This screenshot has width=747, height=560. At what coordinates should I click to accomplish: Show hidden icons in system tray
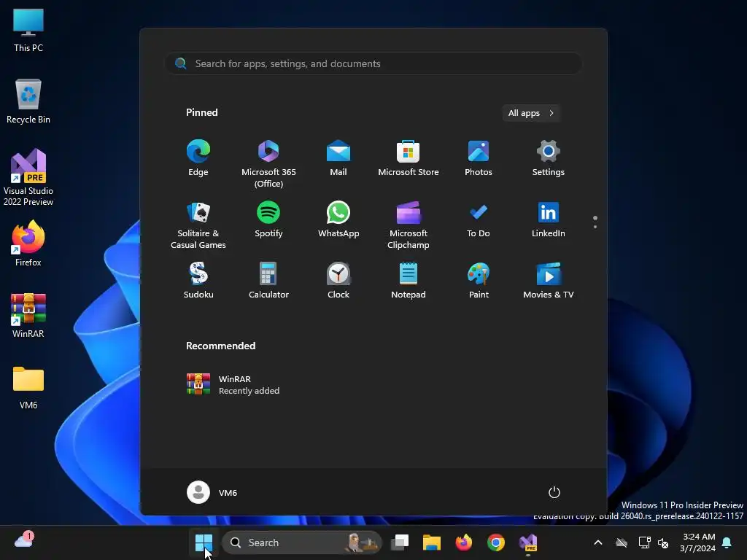point(598,542)
